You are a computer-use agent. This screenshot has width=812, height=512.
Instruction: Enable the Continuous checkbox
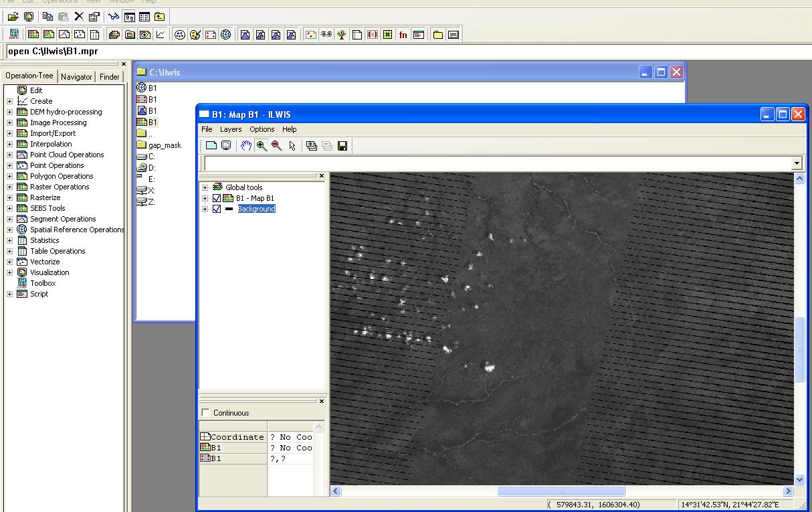205,413
